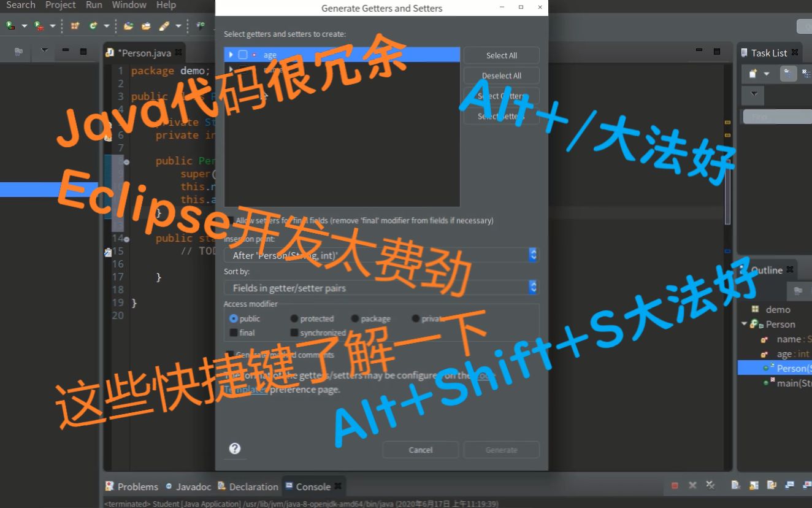
Task: Maximize the left panel view
Action: [x=83, y=51]
